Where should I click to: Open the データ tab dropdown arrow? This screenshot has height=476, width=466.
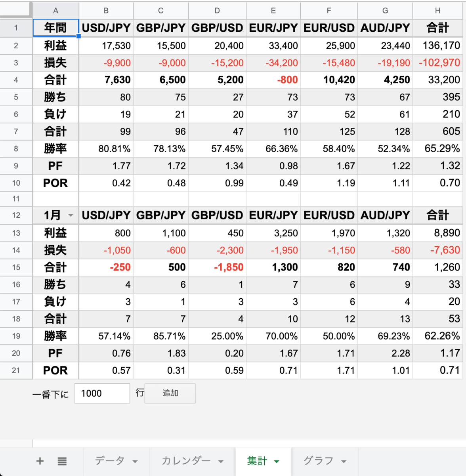pyautogui.click(x=135, y=462)
